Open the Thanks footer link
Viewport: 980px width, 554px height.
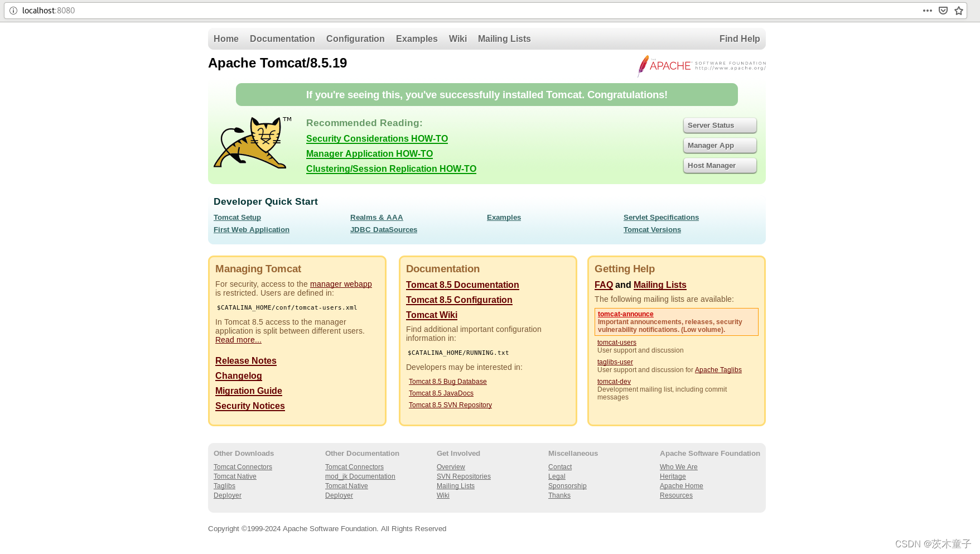pyautogui.click(x=559, y=495)
